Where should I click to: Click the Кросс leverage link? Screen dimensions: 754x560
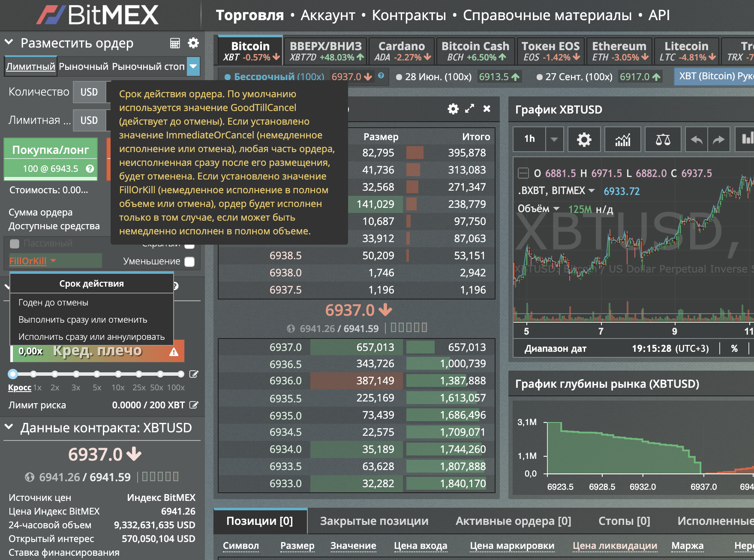tap(20, 387)
